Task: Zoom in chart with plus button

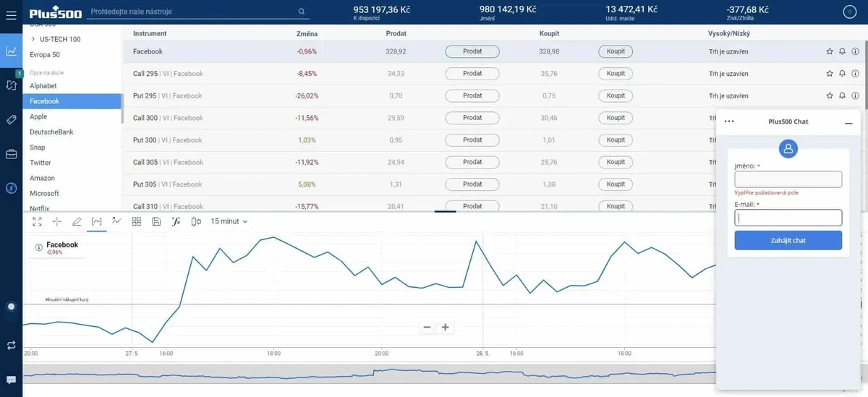Action: tap(445, 327)
